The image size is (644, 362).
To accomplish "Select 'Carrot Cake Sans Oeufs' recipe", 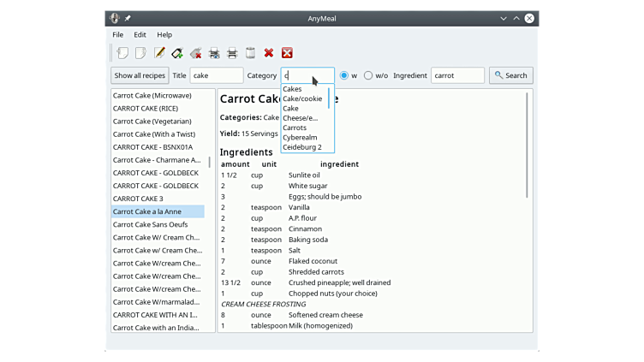I will (x=150, y=224).
